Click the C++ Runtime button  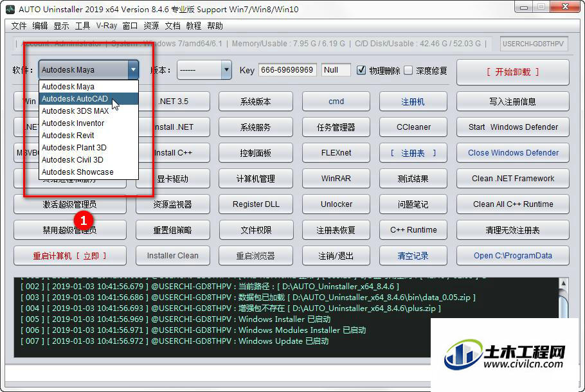pyautogui.click(x=413, y=230)
